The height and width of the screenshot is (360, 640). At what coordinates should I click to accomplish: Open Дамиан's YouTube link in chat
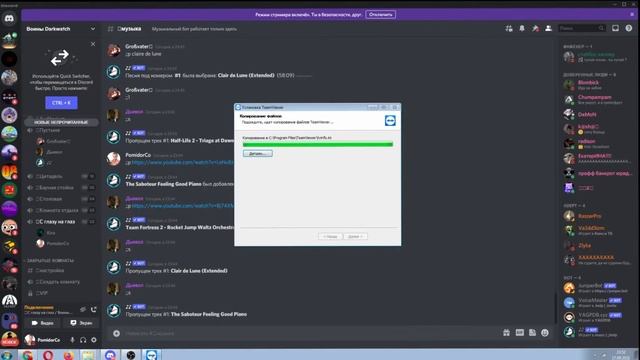click(x=182, y=206)
